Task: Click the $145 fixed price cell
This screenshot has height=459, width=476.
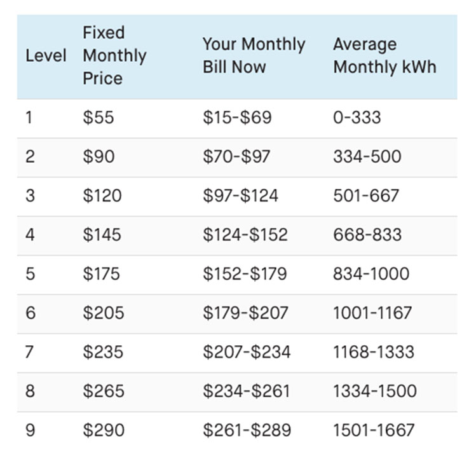Action: [102, 235]
